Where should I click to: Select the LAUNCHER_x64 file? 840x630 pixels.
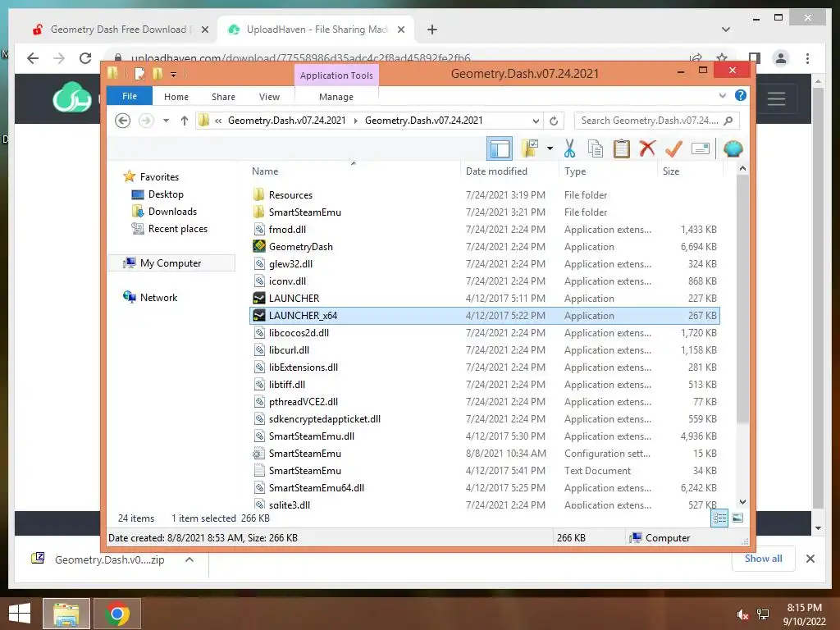tap(485, 316)
